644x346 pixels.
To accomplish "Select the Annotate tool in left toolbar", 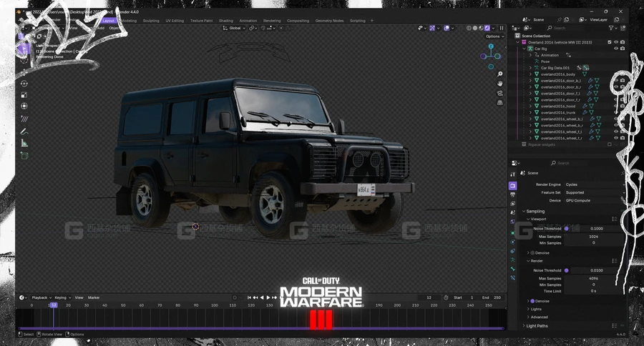I will (24, 131).
